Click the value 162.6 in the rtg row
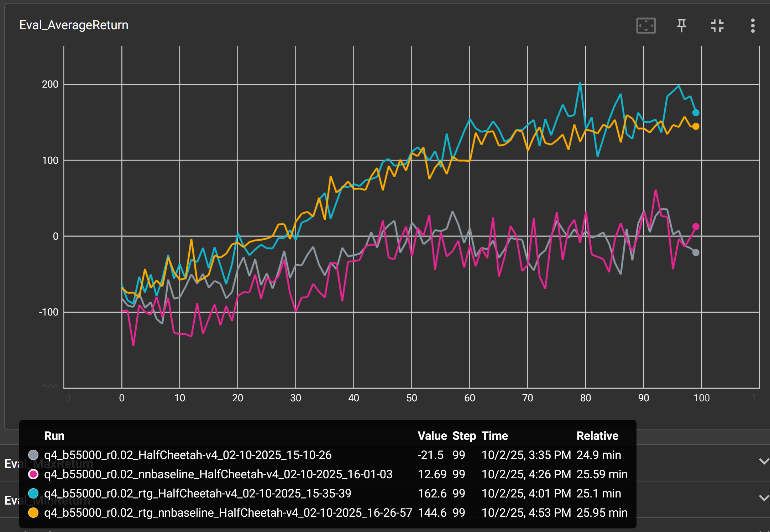 432,493
